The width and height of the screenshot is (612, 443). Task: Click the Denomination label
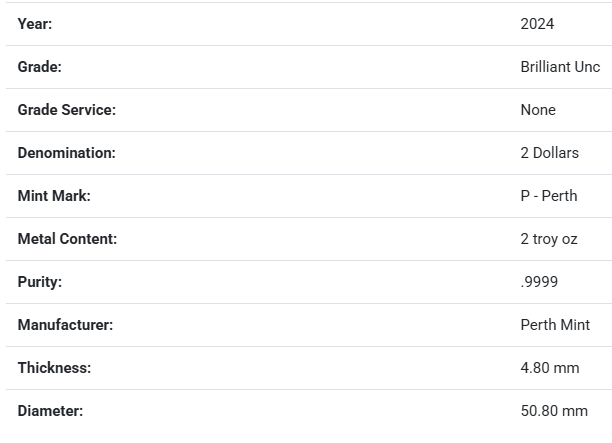[x=66, y=153]
